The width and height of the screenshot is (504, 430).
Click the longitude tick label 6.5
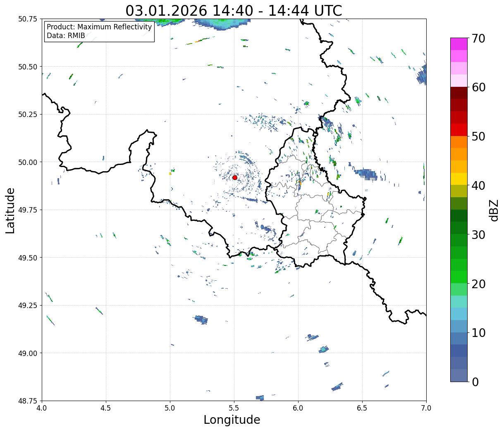362,408
